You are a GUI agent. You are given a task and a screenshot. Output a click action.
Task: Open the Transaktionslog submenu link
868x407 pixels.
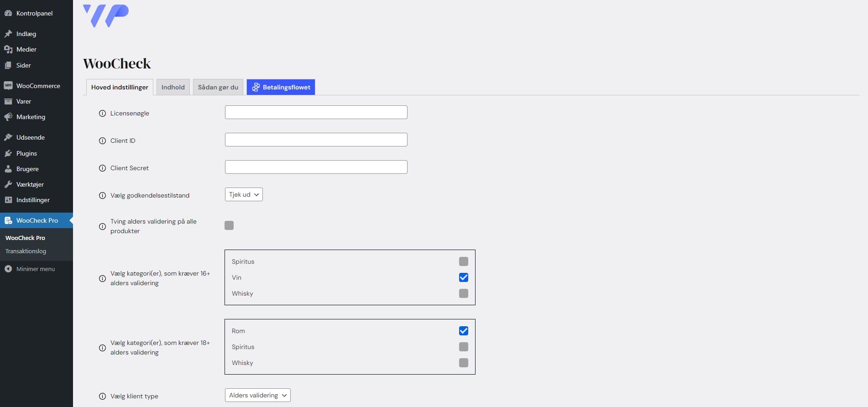pyautogui.click(x=26, y=251)
